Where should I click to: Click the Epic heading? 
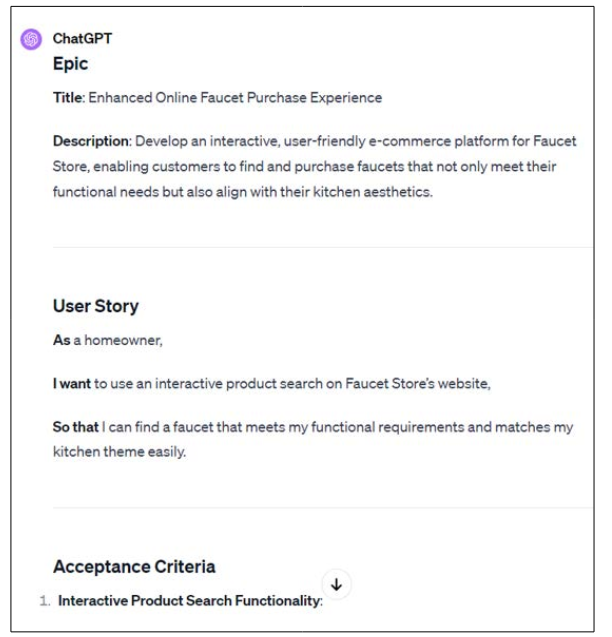(70, 64)
